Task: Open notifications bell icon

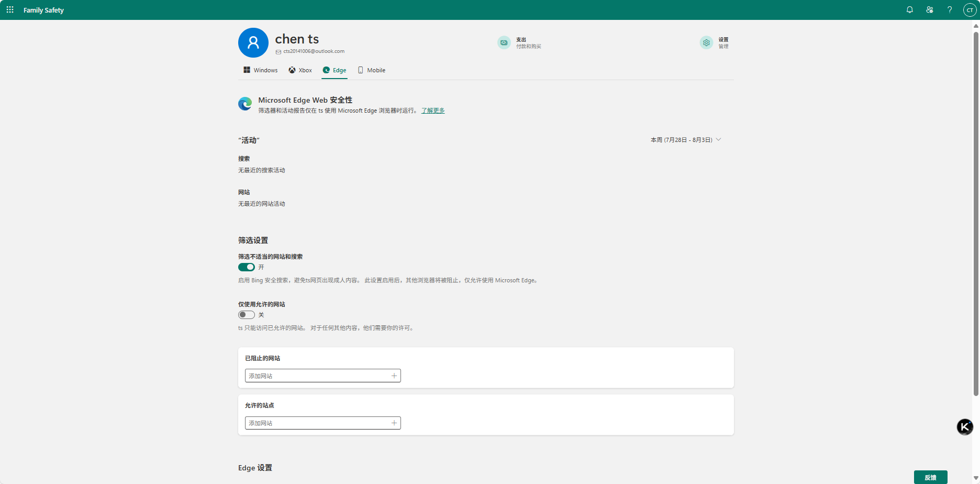Action: (x=910, y=10)
